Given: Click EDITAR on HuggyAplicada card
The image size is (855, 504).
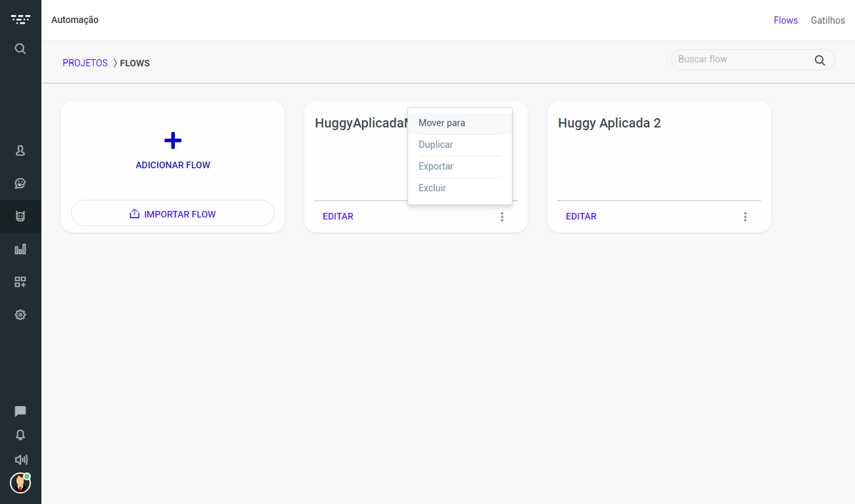Looking at the screenshot, I should [x=338, y=216].
